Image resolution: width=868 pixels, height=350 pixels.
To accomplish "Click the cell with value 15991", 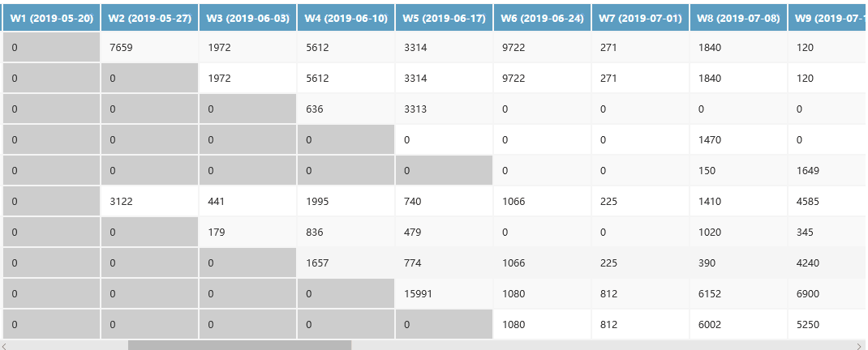I will tap(445, 294).
